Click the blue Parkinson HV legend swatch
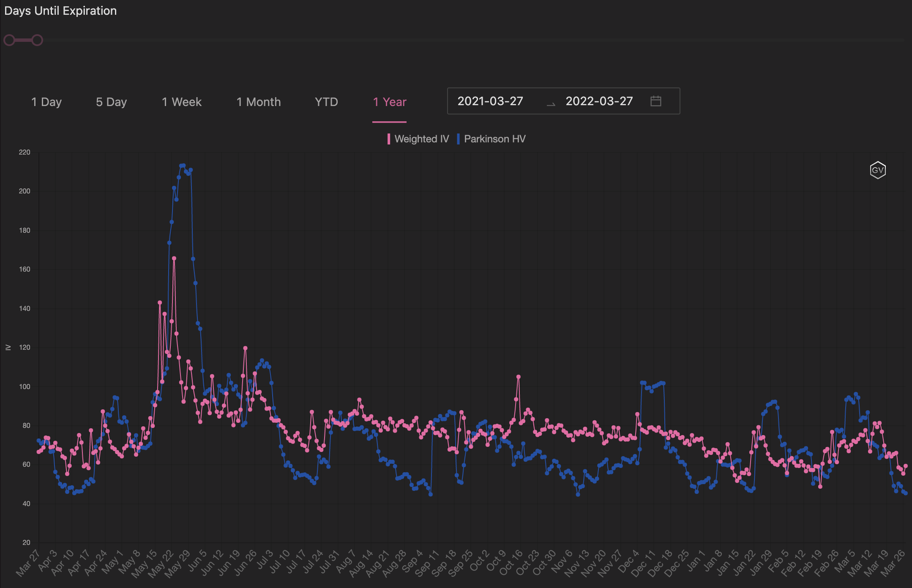This screenshot has height=588, width=912. pos(458,139)
